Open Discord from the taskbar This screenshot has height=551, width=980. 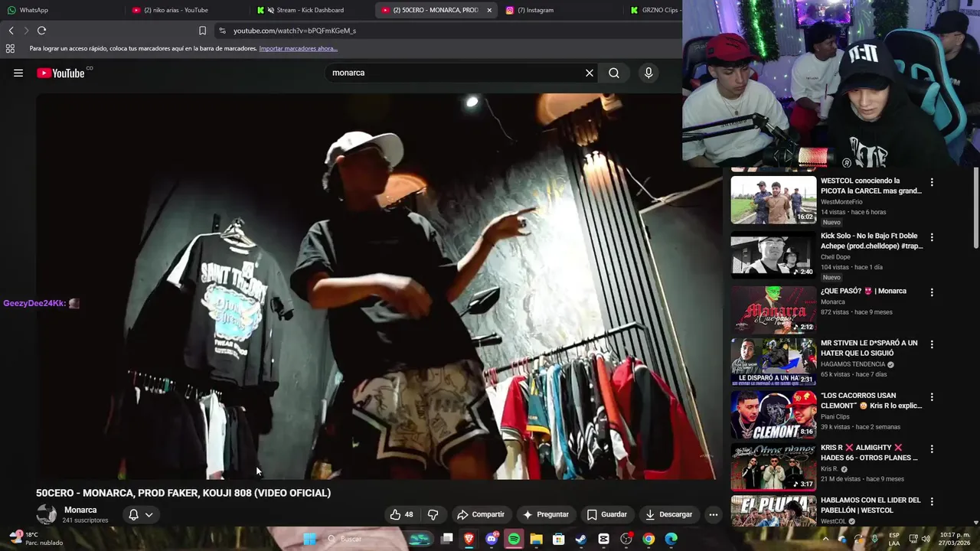492,539
